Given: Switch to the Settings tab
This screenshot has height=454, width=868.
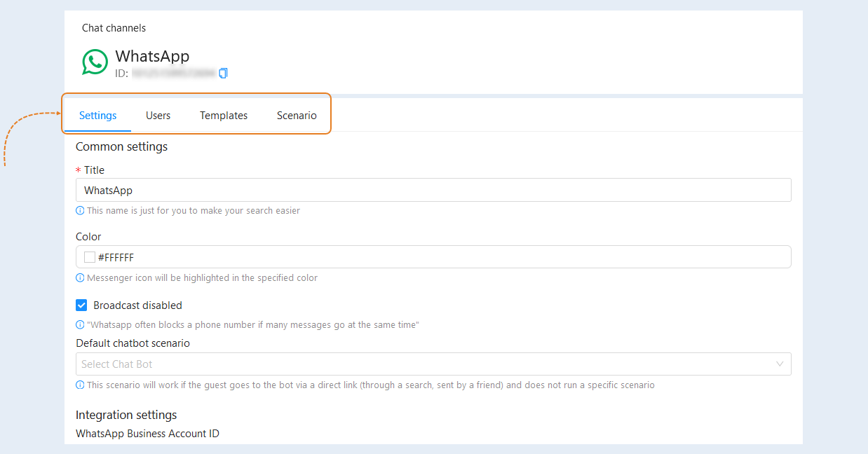Looking at the screenshot, I should 97,116.
